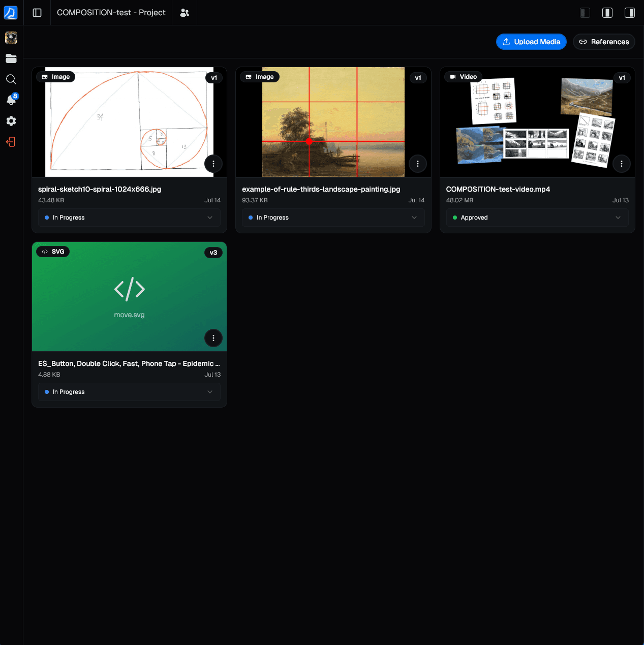
Task: Open project members people icon
Action: pyautogui.click(x=185, y=13)
